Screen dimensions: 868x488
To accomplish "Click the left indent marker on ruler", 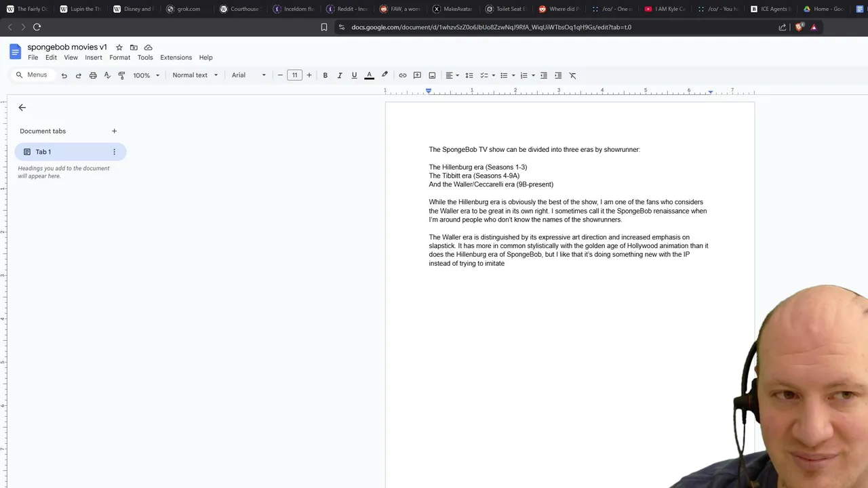I will pyautogui.click(x=429, y=91).
